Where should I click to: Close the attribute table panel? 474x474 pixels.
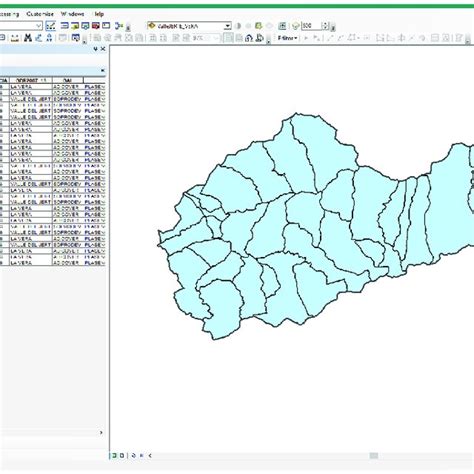coord(102,70)
